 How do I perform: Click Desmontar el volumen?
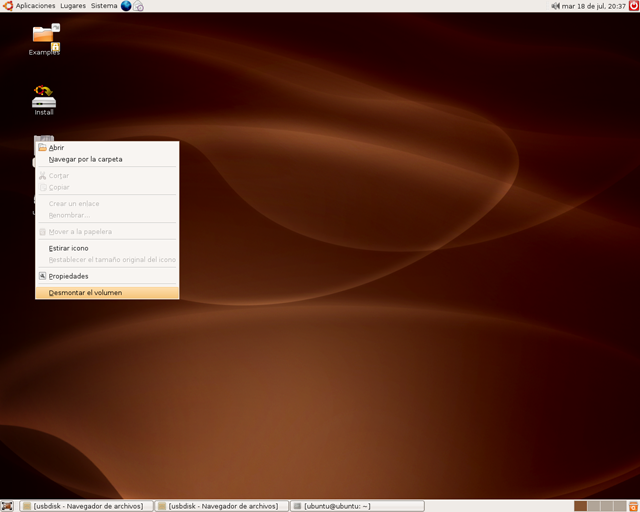(85, 293)
